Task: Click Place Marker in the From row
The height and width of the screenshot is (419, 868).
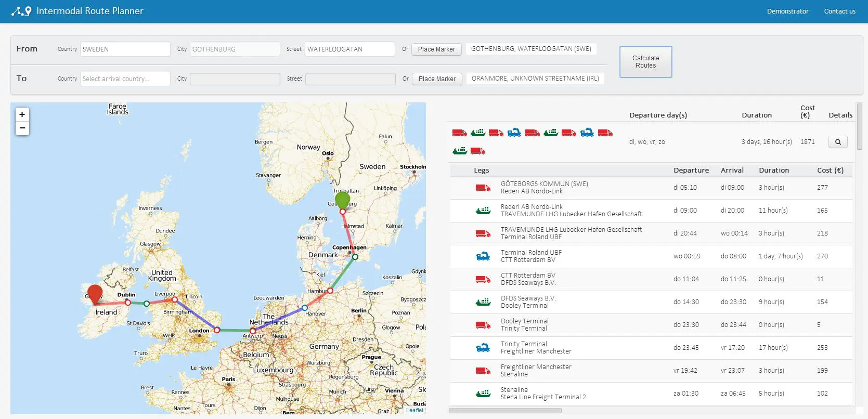Action: point(436,49)
